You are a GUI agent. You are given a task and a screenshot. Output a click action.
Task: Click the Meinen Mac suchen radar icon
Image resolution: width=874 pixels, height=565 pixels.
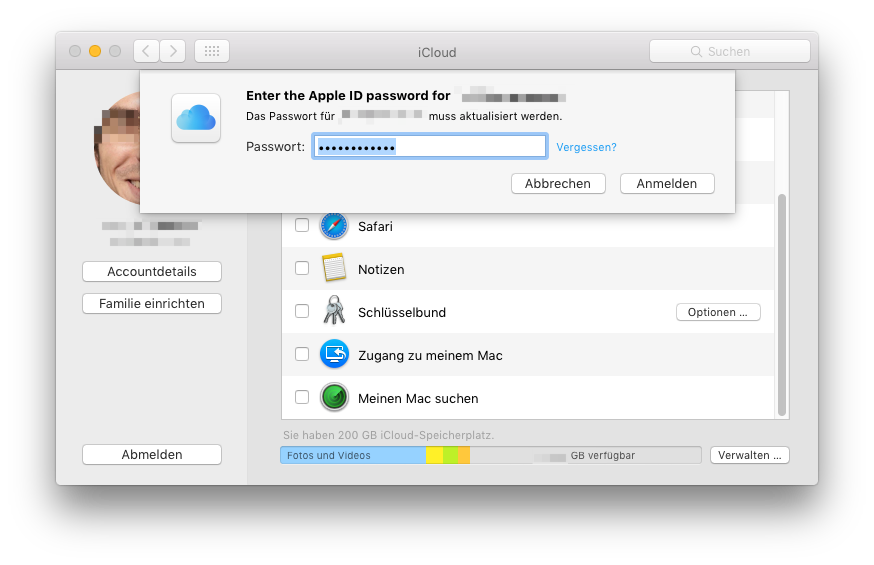pyautogui.click(x=334, y=397)
